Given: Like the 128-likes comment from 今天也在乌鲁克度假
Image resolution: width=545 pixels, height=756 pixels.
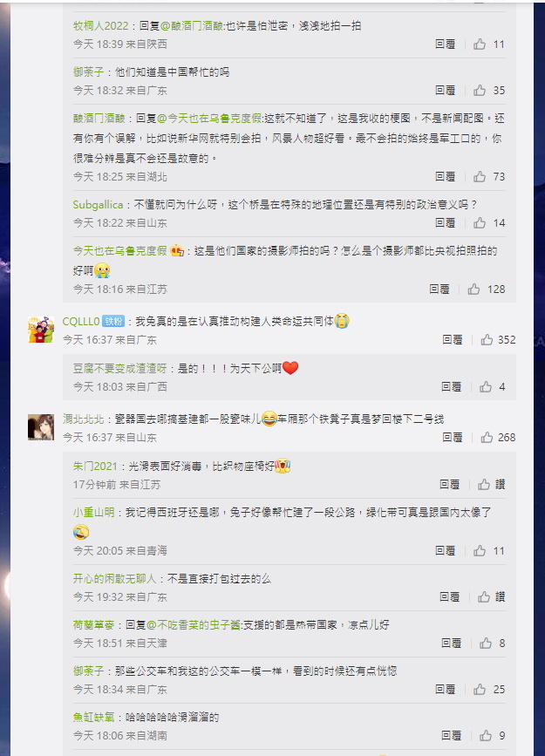Looking at the screenshot, I should tap(473, 289).
